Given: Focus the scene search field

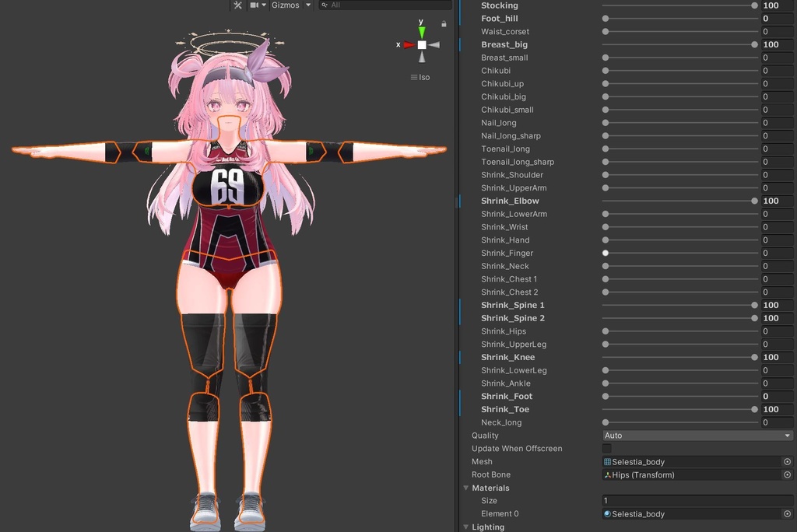Looking at the screenshot, I should coord(385,5).
